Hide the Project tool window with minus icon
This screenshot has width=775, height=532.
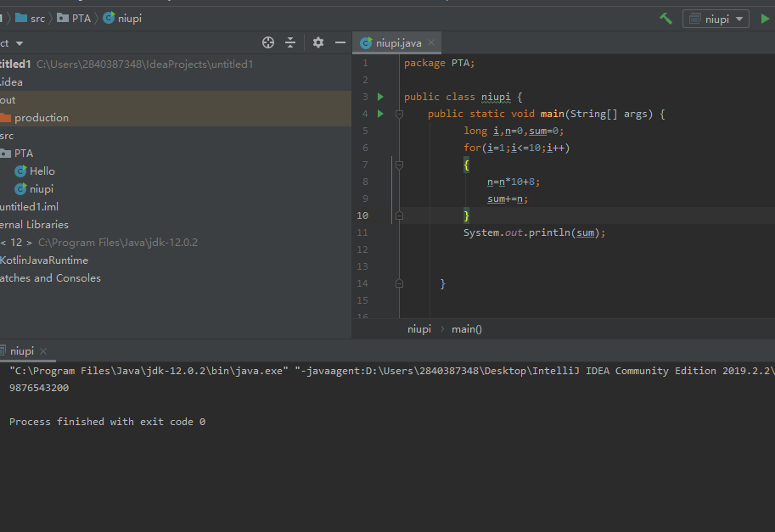point(340,42)
